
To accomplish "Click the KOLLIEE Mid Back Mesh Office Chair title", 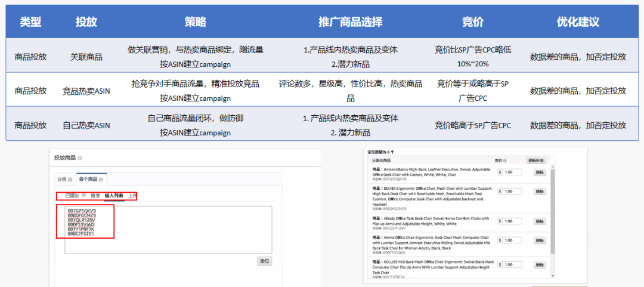I will pos(433,267).
